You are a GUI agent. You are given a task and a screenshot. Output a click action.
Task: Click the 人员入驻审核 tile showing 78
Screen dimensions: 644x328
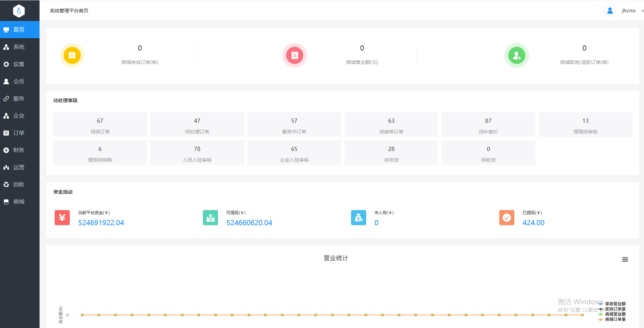click(x=197, y=153)
